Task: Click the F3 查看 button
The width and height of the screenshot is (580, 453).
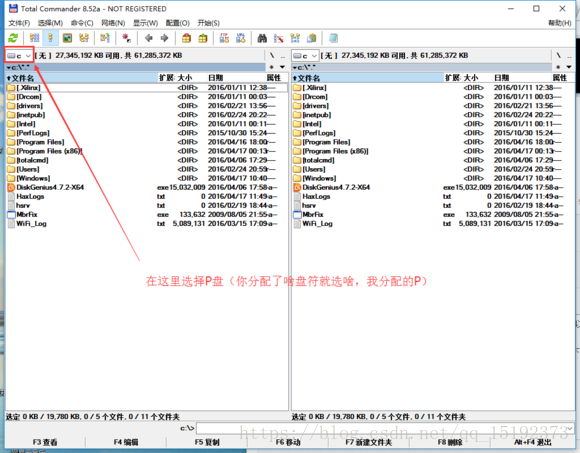Action: click(x=45, y=442)
